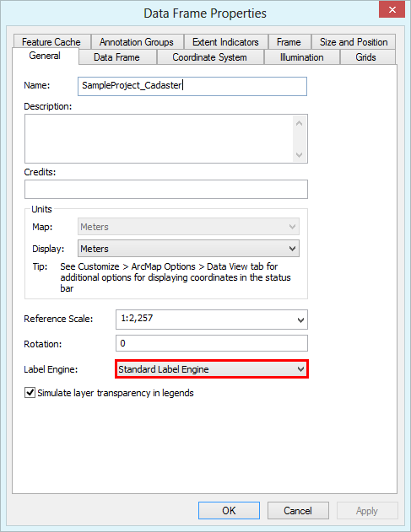The width and height of the screenshot is (411, 532).
Task: Switch to the Data Frame tab
Action: click(x=117, y=57)
